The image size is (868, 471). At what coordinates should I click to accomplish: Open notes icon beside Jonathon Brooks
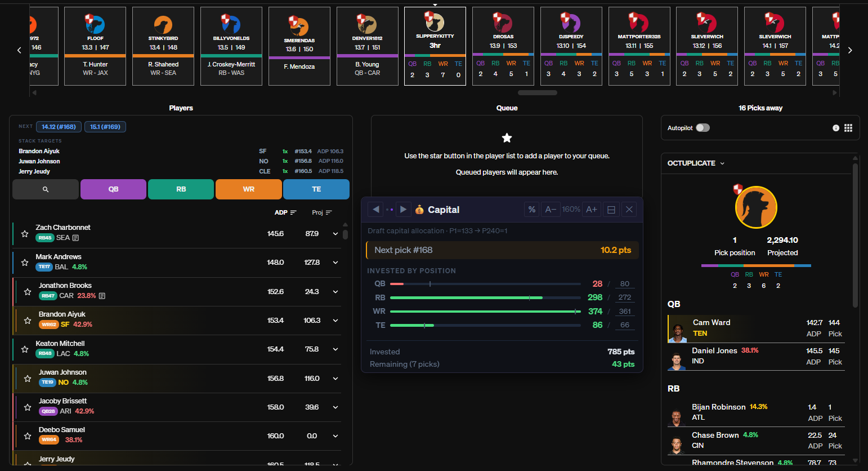(x=102, y=296)
